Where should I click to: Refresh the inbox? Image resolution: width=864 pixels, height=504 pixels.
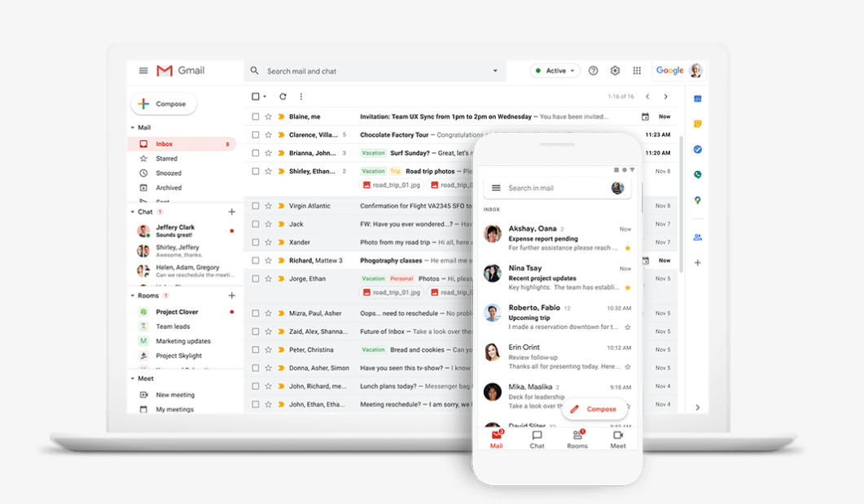(x=283, y=96)
